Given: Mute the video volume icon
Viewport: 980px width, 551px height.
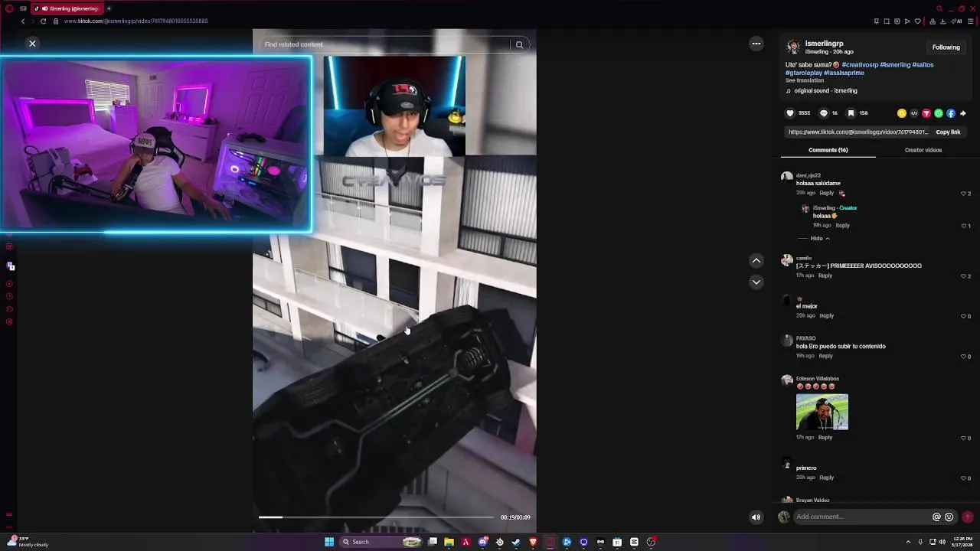Looking at the screenshot, I should click(756, 517).
